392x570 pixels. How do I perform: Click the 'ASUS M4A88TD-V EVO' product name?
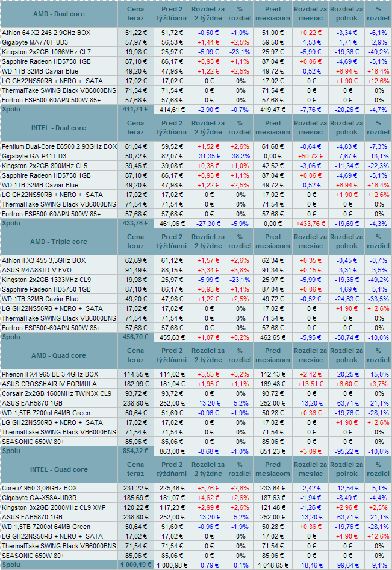point(37,270)
